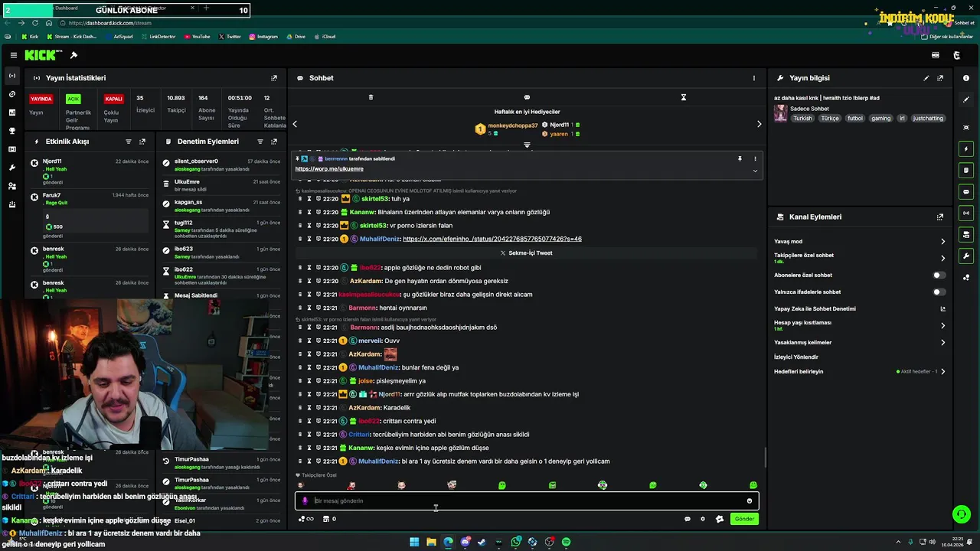Open MuhalifDeniz's x.com status link
The width and height of the screenshot is (980, 551).
click(x=492, y=239)
